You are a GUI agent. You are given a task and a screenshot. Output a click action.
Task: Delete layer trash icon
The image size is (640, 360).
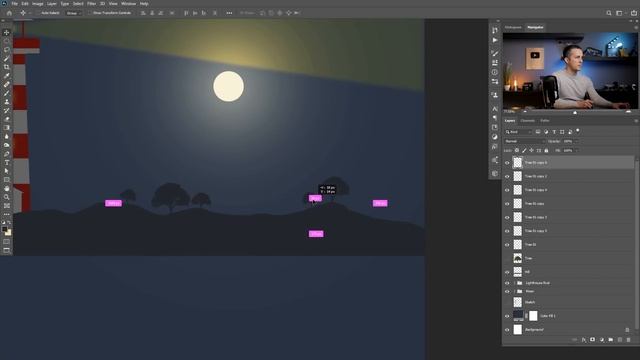[629, 340]
